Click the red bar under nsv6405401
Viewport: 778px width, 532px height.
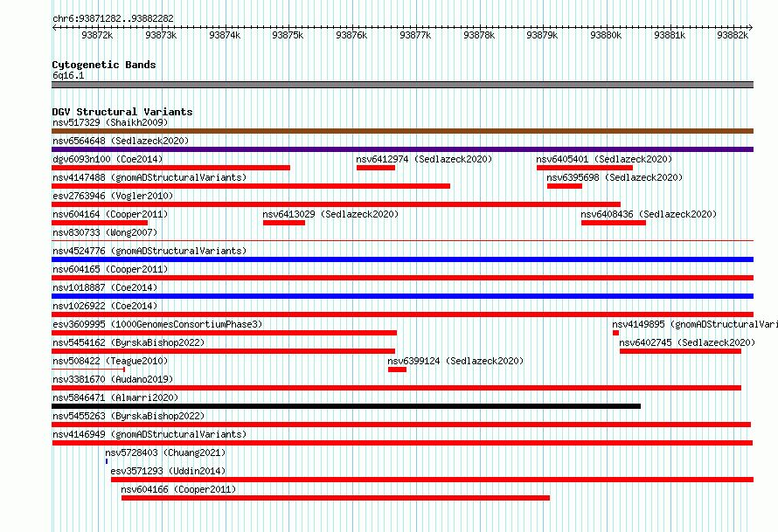(585, 168)
